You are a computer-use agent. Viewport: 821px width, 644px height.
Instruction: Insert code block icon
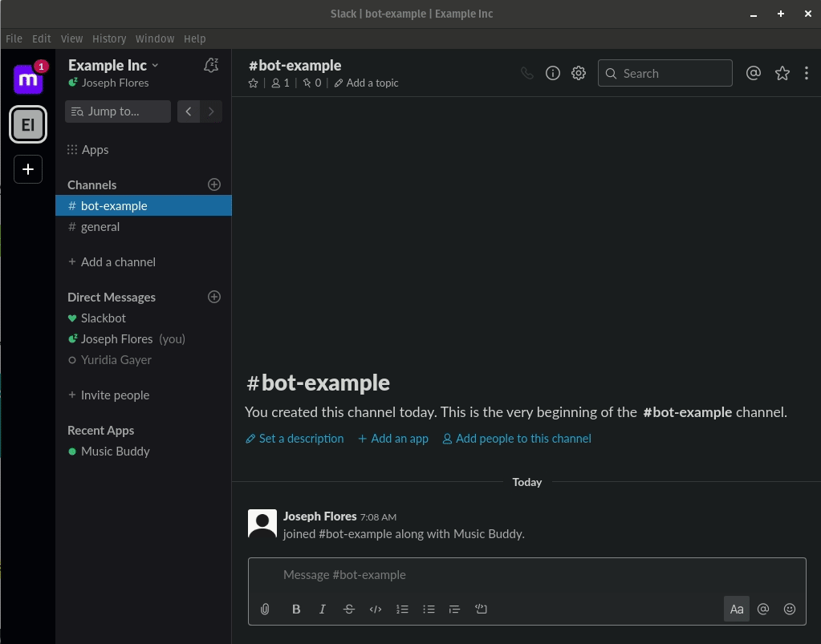tap(482, 609)
